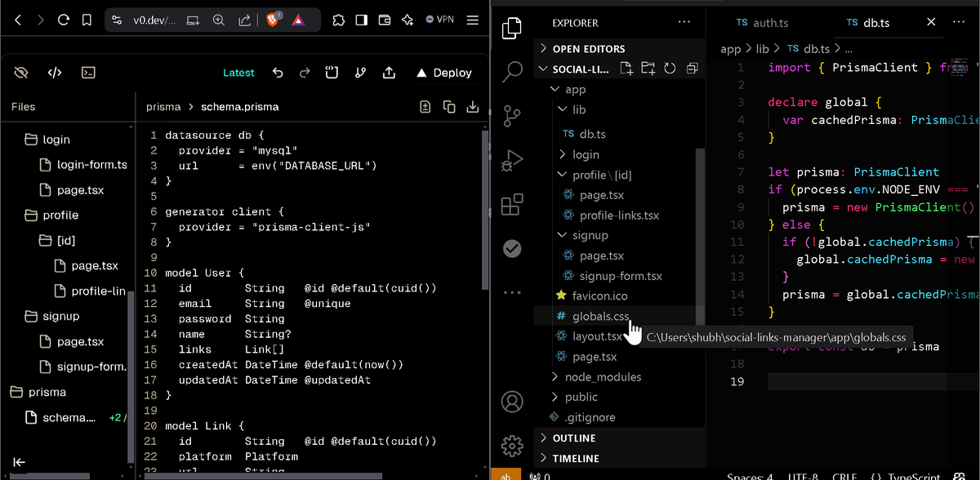Open Leo AI sparkle icon
The height and width of the screenshot is (480, 980).
(x=408, y=20)
